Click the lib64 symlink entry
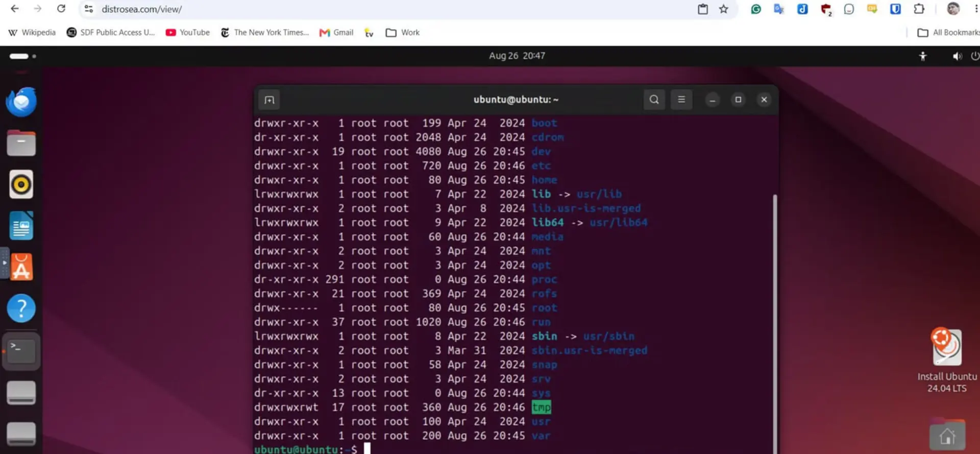The height and width of the screenshot is (454, 980). (548, 223)
